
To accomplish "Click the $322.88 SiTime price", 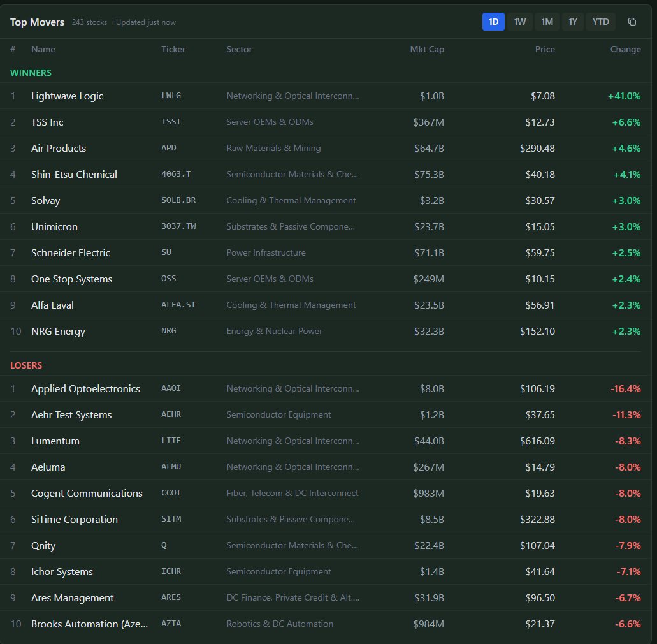I will point(537,519).
